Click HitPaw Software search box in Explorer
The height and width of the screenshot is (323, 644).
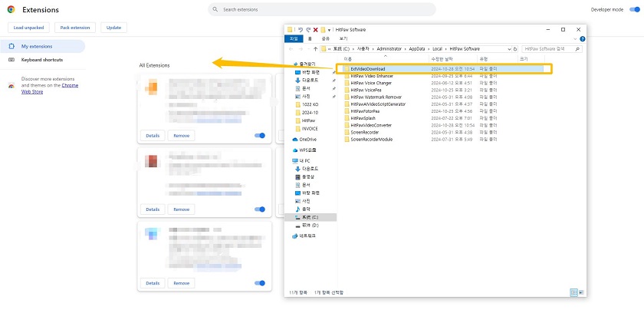click(551, 49)
